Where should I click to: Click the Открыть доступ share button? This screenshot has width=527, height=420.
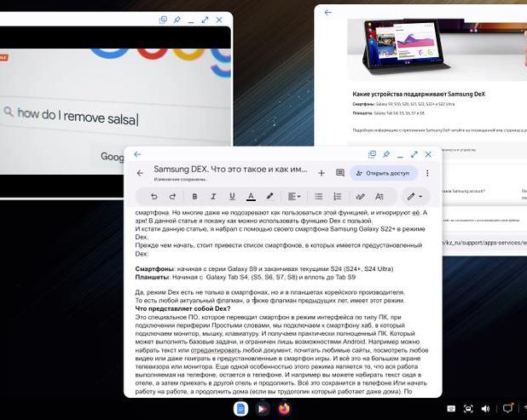coord(383,173)
